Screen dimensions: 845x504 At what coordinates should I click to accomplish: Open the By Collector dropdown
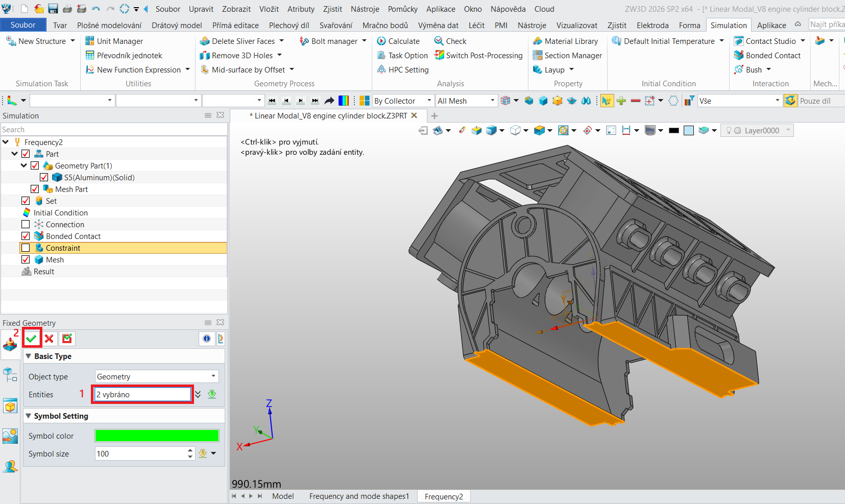(x=403, y=101)
